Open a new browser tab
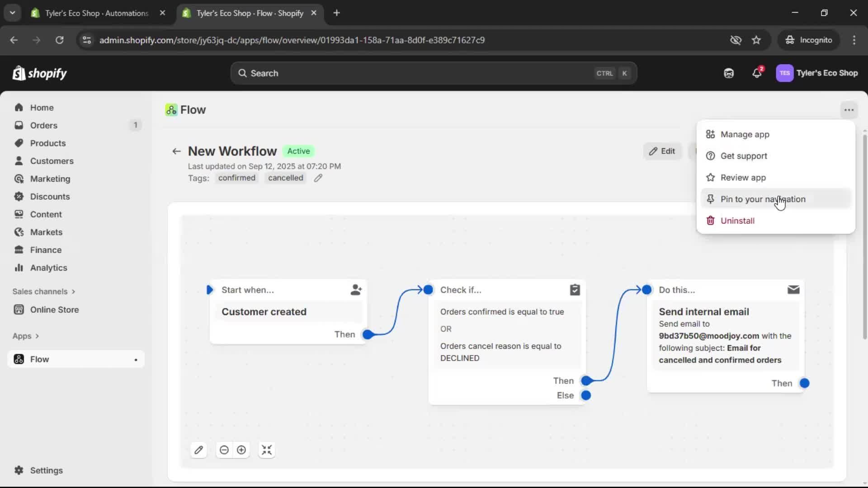This screenshot has height=488, width=868. [336, 13]
